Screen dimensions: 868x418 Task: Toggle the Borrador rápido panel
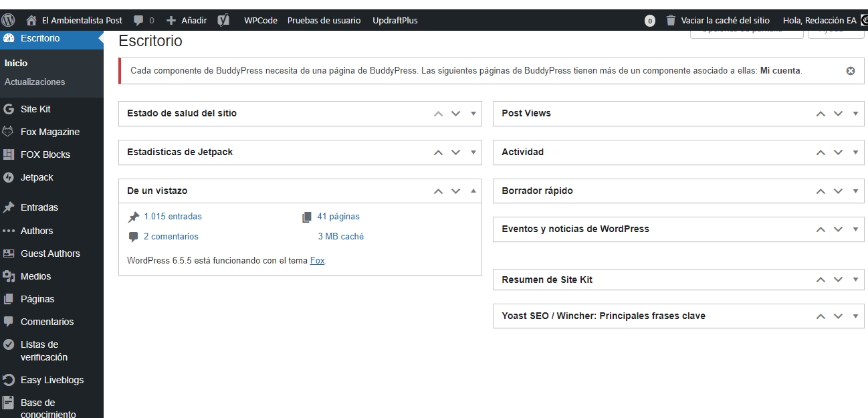pyautogui.click(x=855, y=191)
